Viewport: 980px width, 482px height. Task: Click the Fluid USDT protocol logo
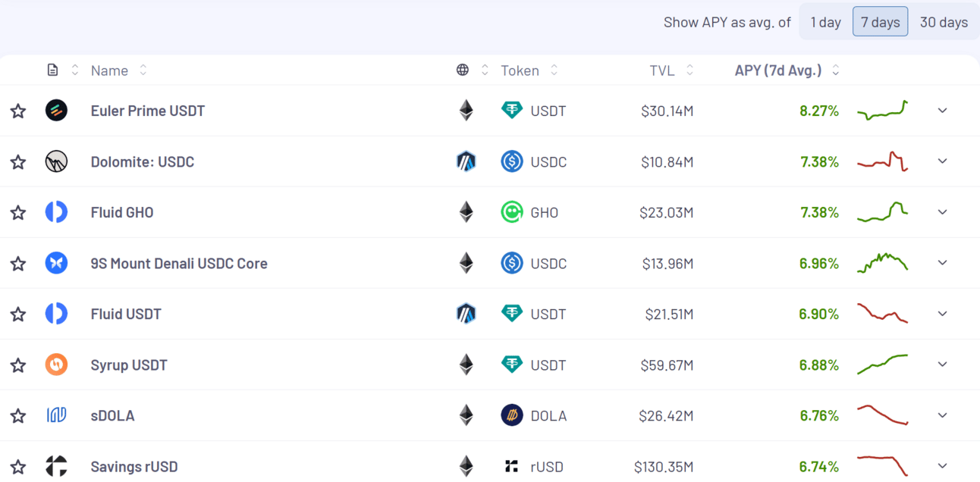[56, 314]
